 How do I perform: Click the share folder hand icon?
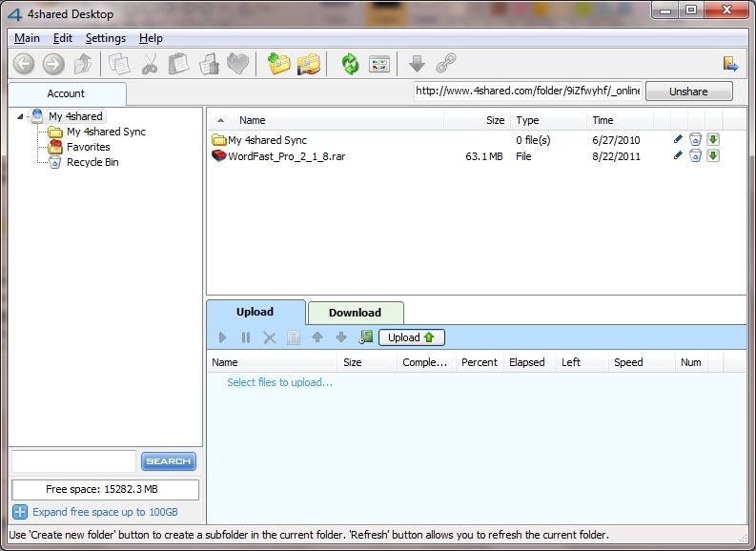309,64
